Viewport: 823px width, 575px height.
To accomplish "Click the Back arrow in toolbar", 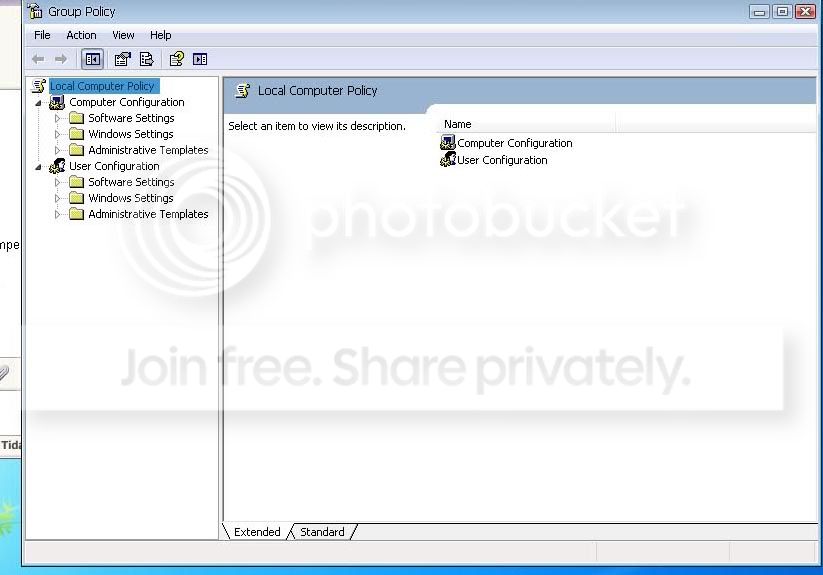I will pyautogui.click(x=38, y=59).
